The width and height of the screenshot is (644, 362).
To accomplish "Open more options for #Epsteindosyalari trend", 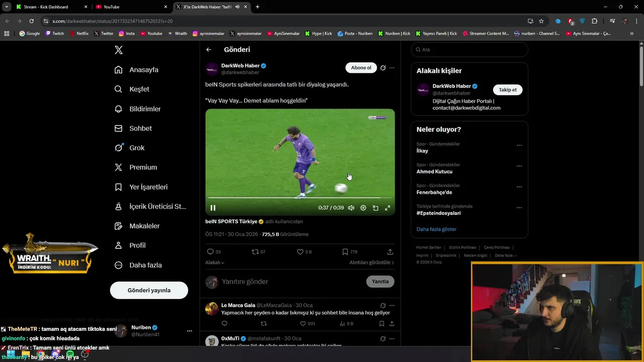I will pos(519,208).
